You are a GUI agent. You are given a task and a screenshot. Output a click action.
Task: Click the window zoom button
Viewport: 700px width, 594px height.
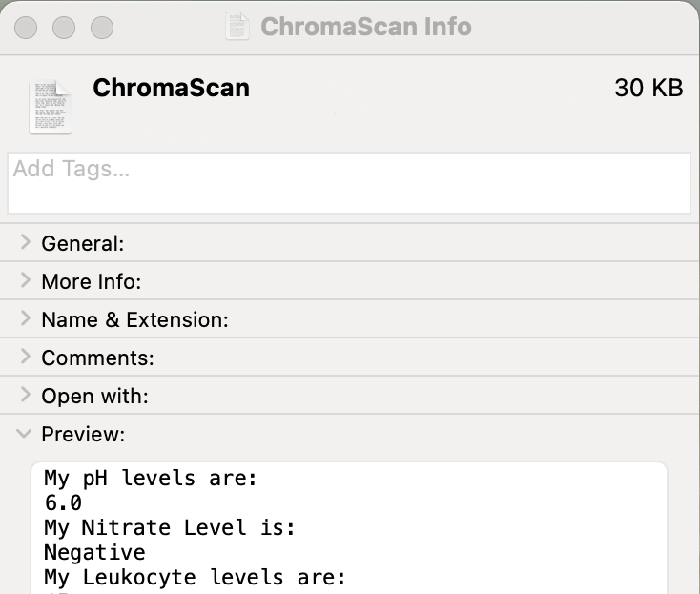click(x=100, y=27)
